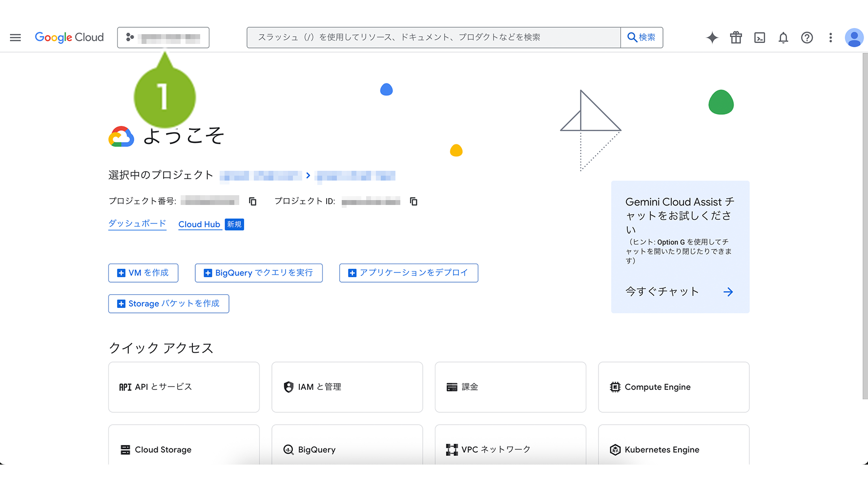This screenshot has height=488, width=868.
Task: Open the Compute Engine quick access card
Action: click(x=673, y=387)
